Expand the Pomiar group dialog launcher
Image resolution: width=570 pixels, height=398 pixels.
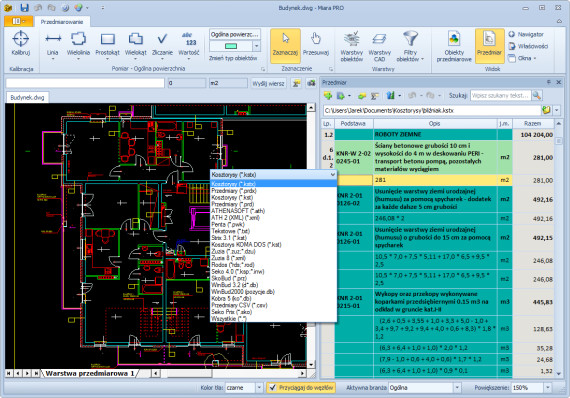[x=263, y=69]
